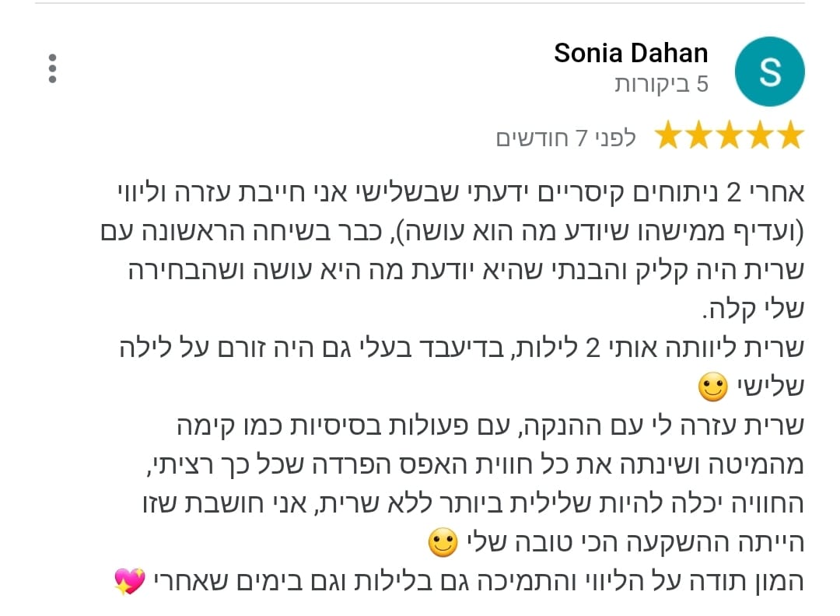
Task: Click the sparkling pink heart emoji
Action: [x=129, y=581]
